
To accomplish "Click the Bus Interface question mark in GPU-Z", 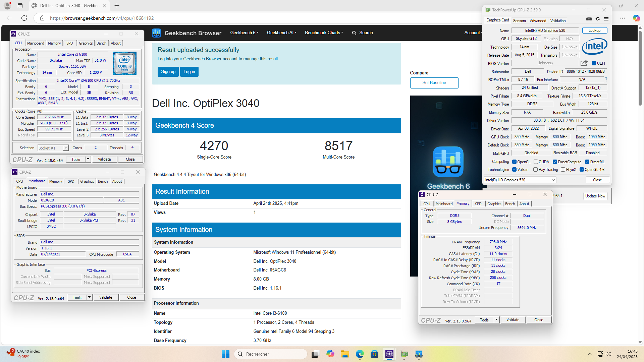I will click(606, 79).
